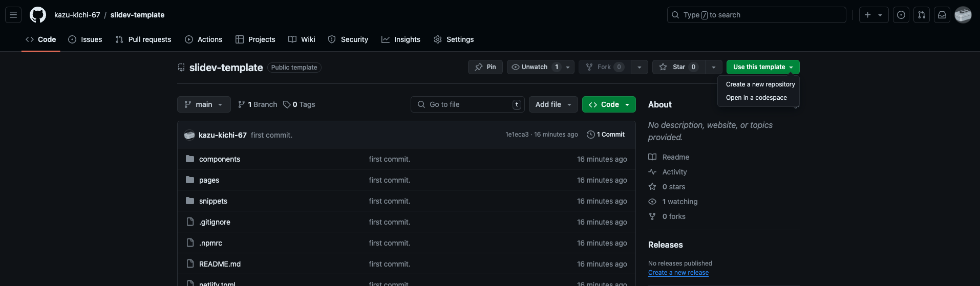Click the README.md file icon
The image size is (980, 286).
click(x=190, y=263)
